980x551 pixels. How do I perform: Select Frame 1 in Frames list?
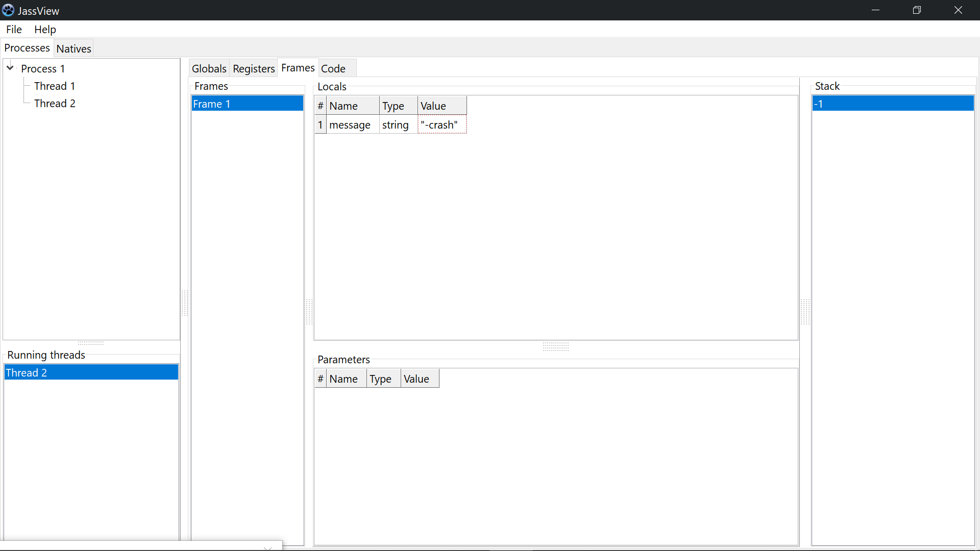(247, 104)
